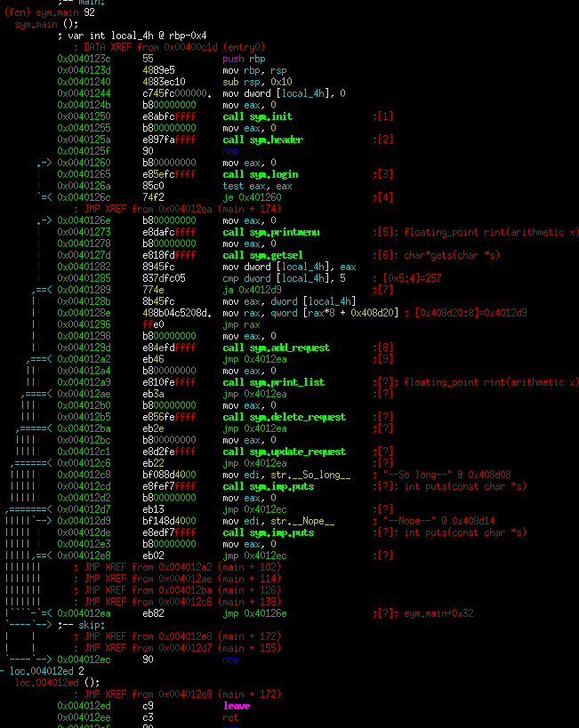Screen dimensions: 579x728
Task: Click 'call sym.printmenu' instruction
Action: click(x=271, y=232)
